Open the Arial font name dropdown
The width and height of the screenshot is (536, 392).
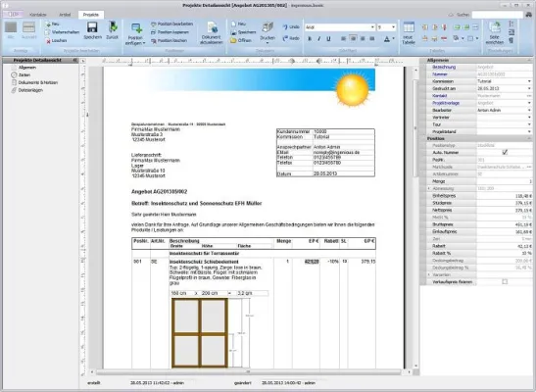pos(372,27)
